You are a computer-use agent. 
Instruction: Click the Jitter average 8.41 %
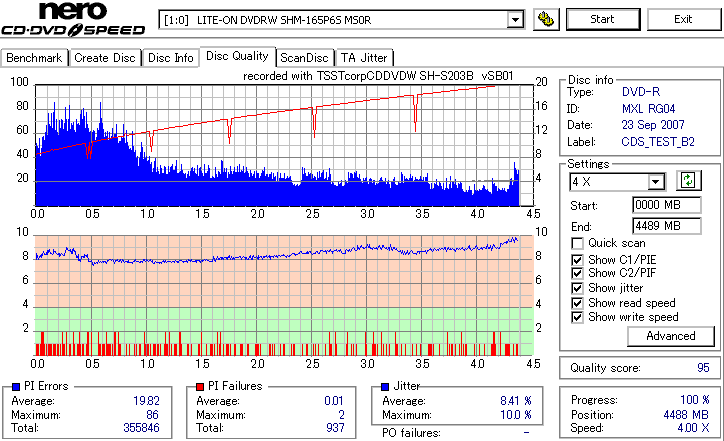click(x=516, y=401)
